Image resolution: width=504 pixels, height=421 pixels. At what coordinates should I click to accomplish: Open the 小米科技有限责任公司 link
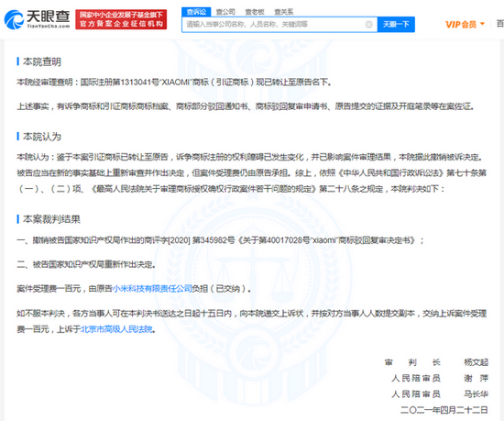152,289
